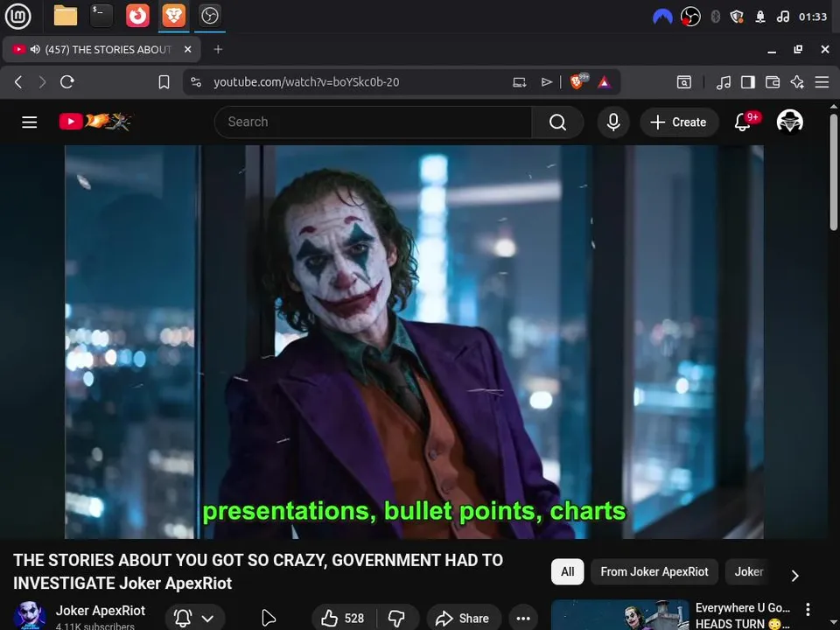The width and height of the screenshot is (840, 630).
Task: Go back to previous page
Action: click(18, 82)
